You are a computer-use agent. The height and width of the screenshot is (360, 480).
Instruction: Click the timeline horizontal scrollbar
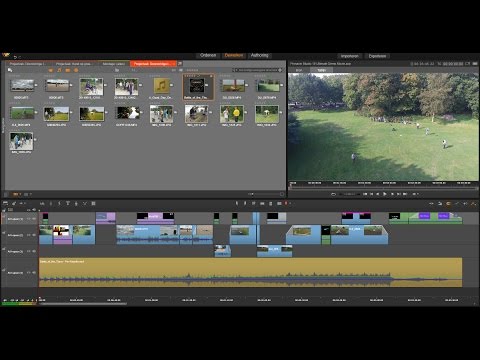83,304
